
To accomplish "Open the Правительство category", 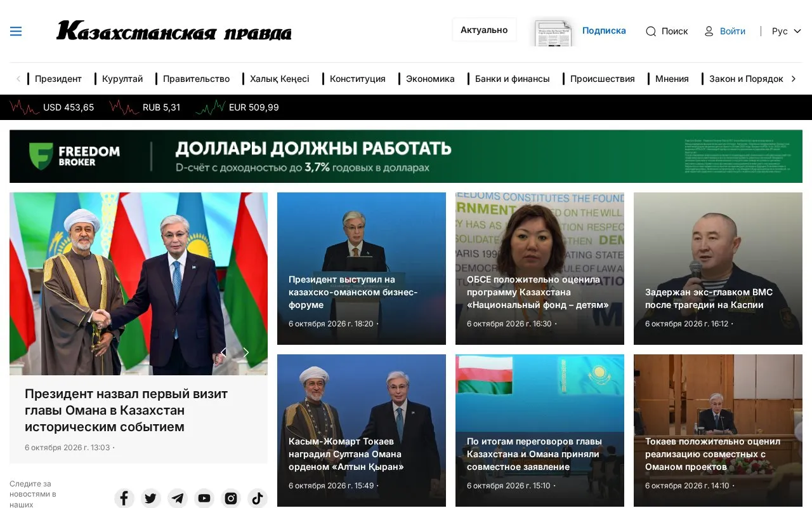I will pyautogui.click(x=196, y=79).
